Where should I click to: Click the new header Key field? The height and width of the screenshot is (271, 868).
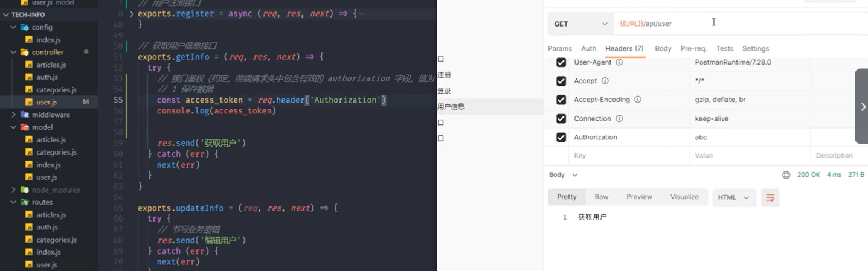(628, 156)
